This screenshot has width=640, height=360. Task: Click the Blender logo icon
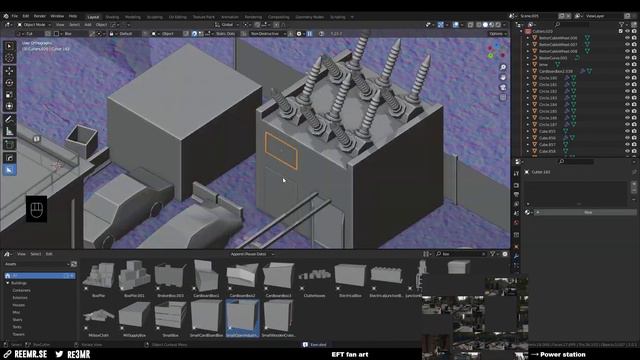6,16
